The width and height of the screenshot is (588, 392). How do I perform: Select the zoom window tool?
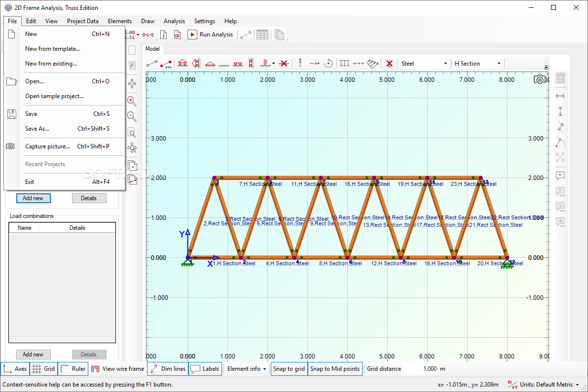[x=132, y=133]
